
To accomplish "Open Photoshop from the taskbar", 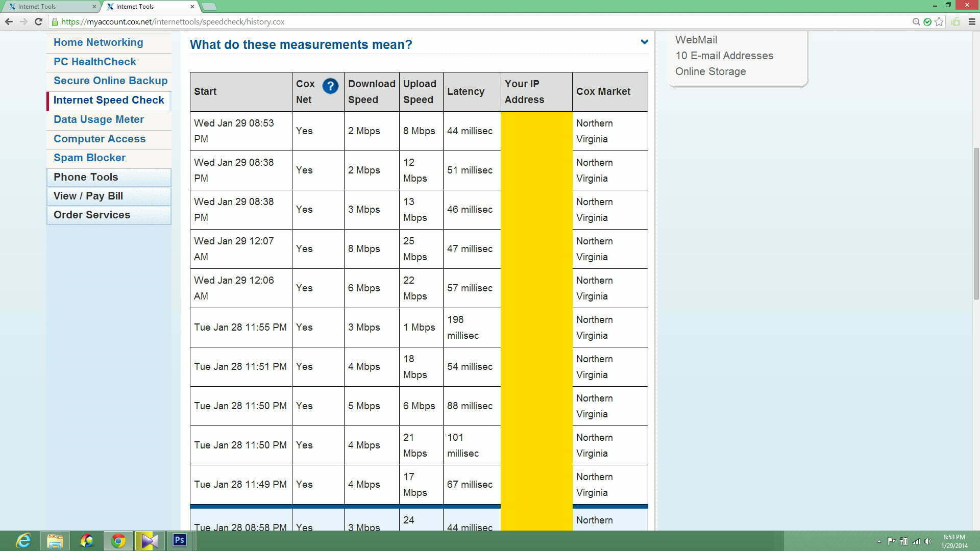I will point(180,540).
